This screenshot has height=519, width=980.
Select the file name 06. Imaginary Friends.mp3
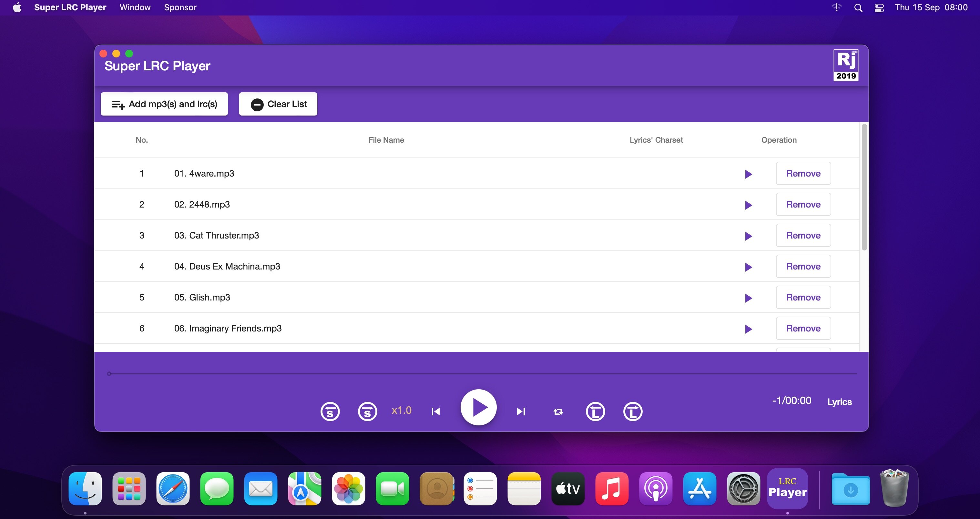(228, 328)
